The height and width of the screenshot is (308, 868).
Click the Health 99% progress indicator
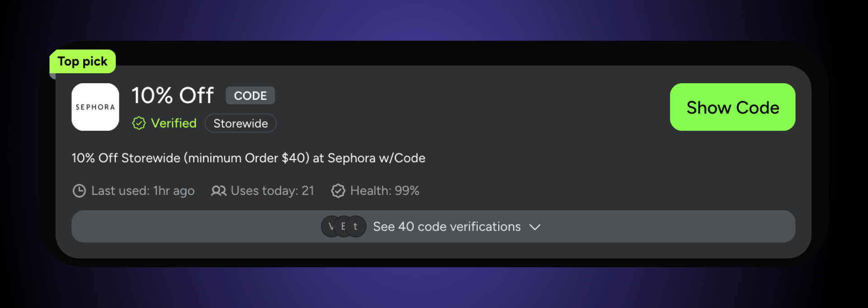(384, 191)
